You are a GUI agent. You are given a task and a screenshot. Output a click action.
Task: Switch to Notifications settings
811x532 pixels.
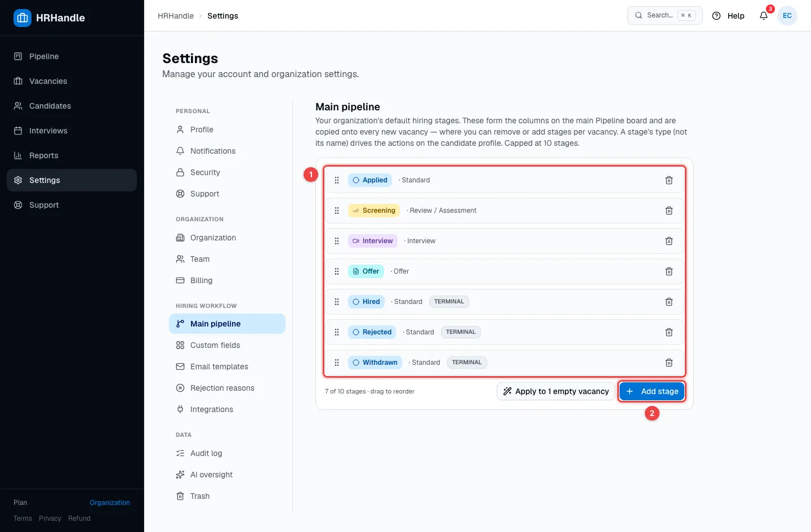(227, 151)
